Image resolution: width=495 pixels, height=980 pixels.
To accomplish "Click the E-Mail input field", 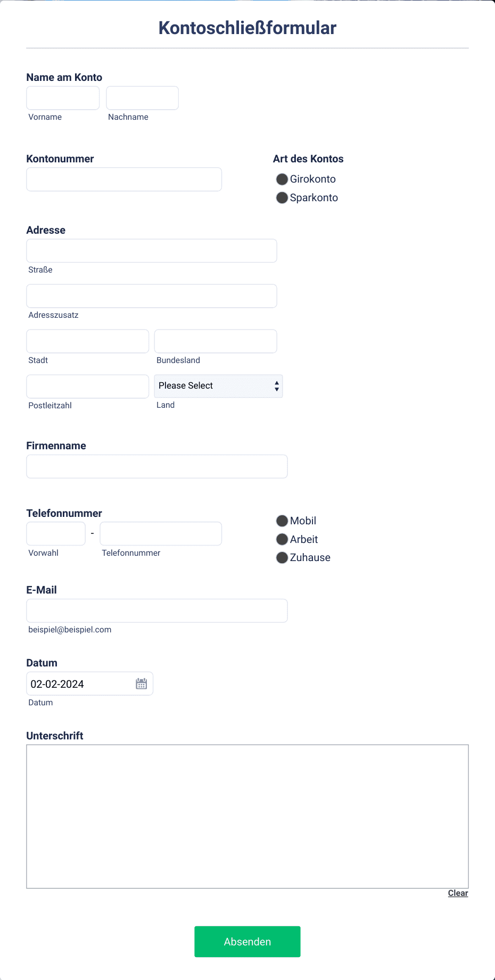I will pos(157,611).
